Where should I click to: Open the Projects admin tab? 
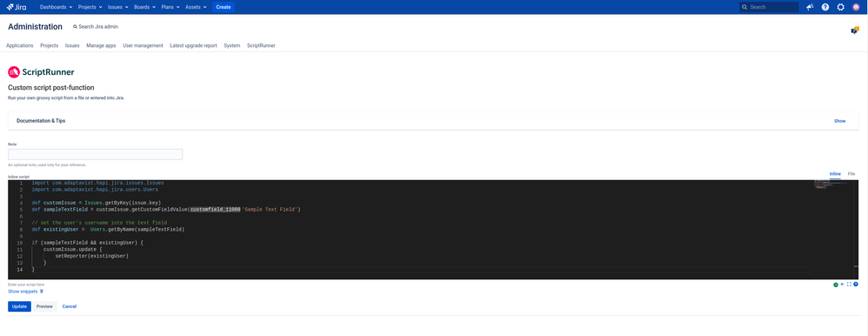pyautogui.click(x=50, y=45)
